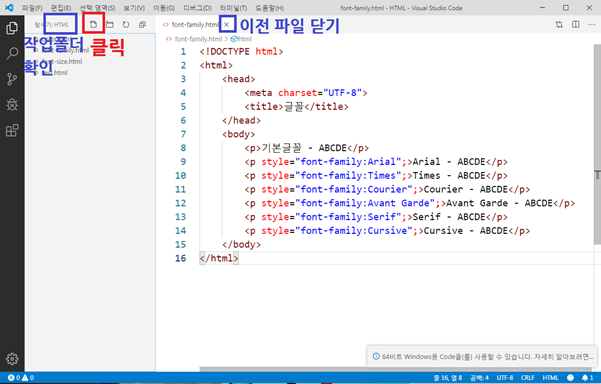The width and height of the screenshot is (601, 384).
Task: Click the html breadcrumb symbol
Action: [x=241, y=39]
